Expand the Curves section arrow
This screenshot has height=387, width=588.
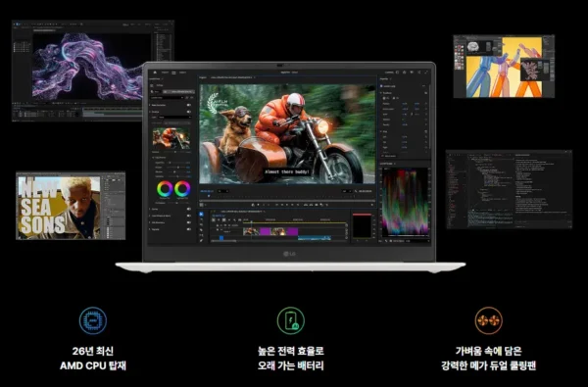click(x=150, y=209)
